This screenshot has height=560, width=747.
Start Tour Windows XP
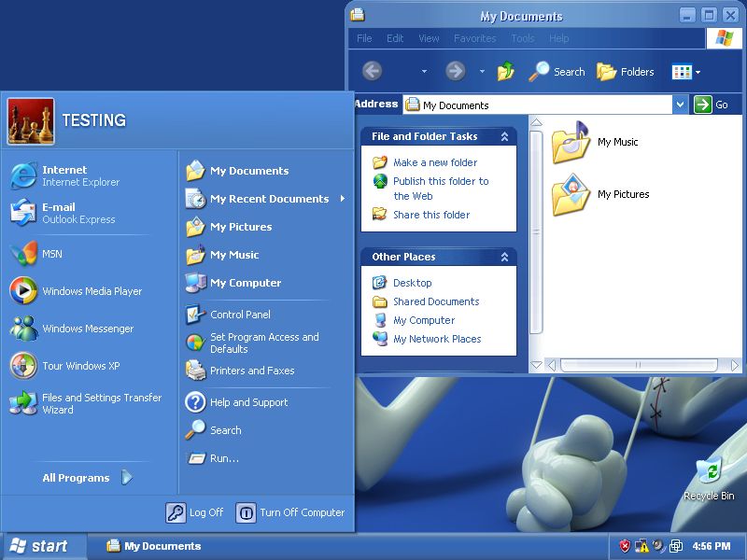(64, 366)
